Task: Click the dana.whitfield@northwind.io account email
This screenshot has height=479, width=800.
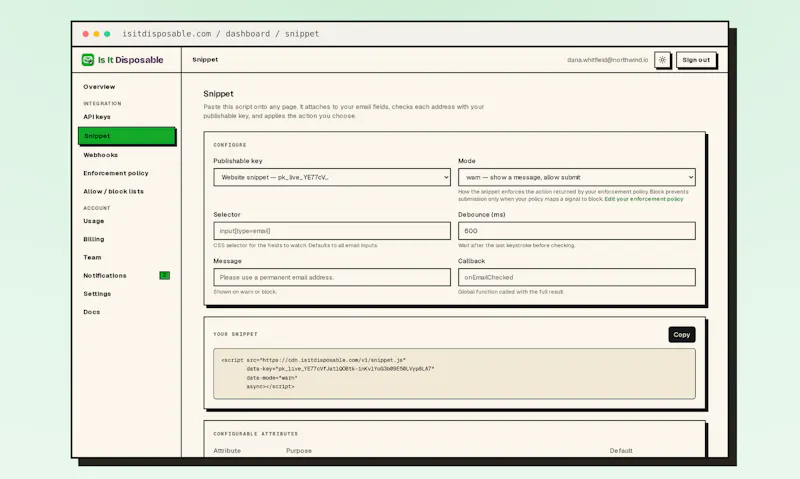Action: tap(607, 60)
